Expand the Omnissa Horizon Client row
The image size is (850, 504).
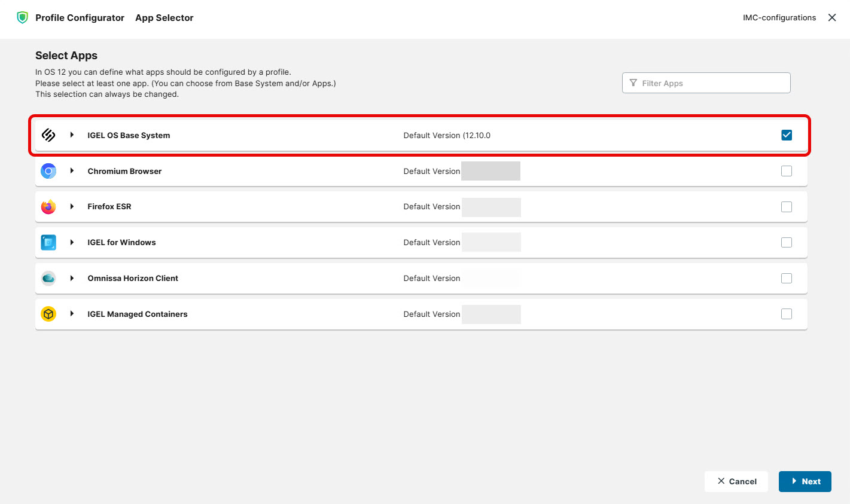[72, 278]
